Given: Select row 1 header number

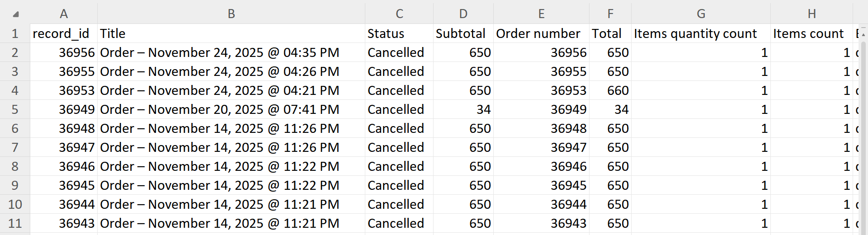Looking at the screenshot, I should pos(15,33).
